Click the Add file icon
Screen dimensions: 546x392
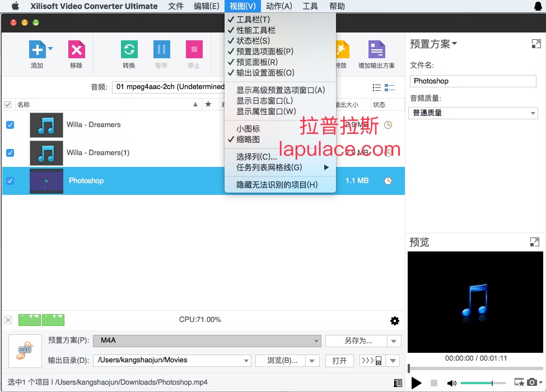[x=37, y=50]
